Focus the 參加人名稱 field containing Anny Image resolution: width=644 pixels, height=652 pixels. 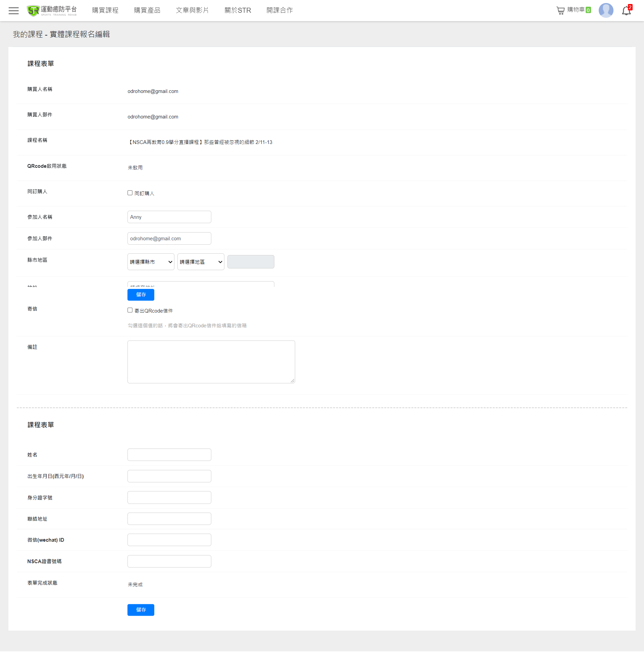pyautogui.click(x=169, y=217)
